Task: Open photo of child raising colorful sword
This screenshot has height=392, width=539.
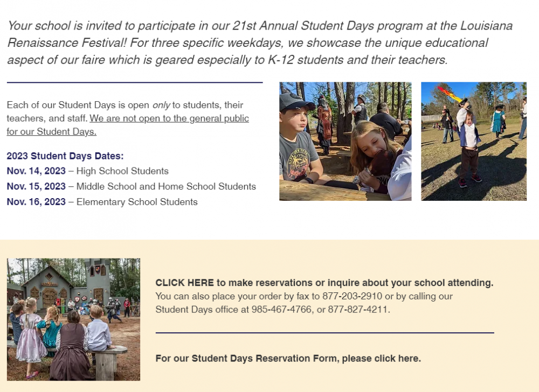Action: coord(473,141)
